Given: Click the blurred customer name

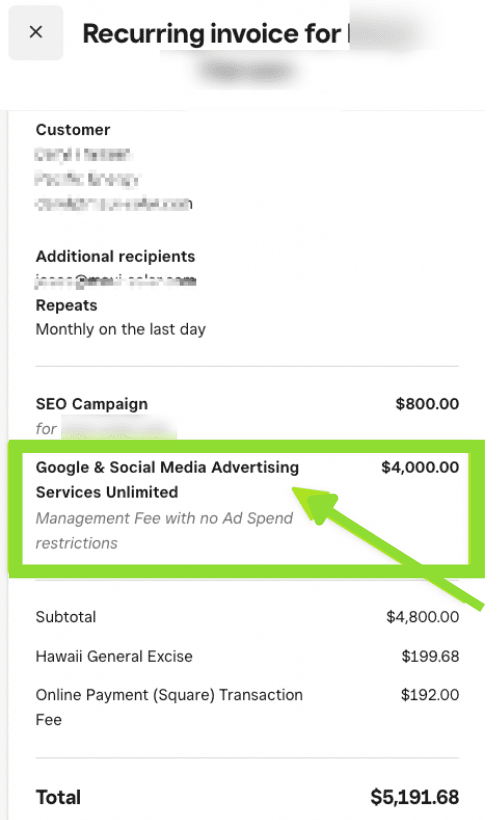Looking at the screenshot, I should [83, 155].
